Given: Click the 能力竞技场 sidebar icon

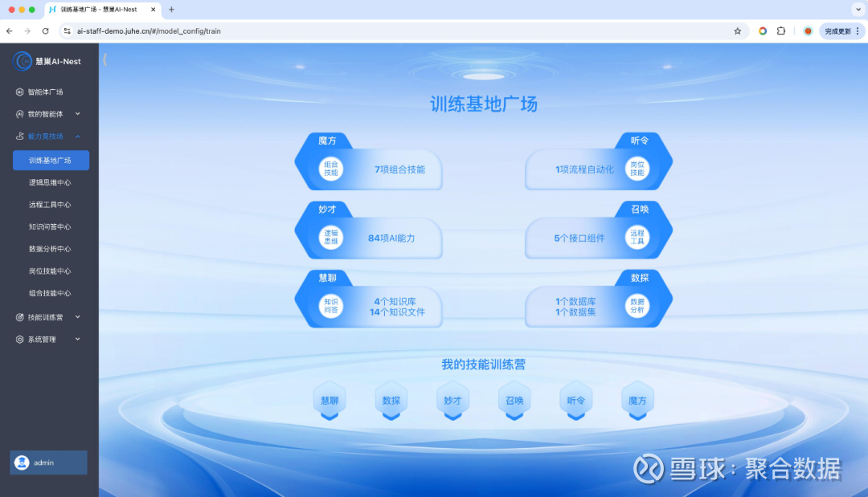Looking at the screenshot, I should [x=20, y=136].
